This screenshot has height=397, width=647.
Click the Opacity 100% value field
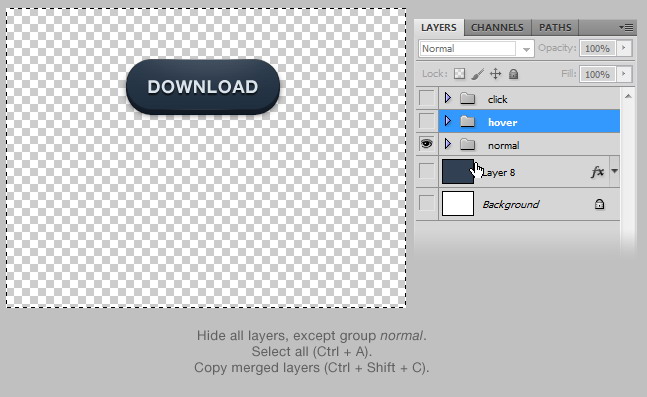597,49
